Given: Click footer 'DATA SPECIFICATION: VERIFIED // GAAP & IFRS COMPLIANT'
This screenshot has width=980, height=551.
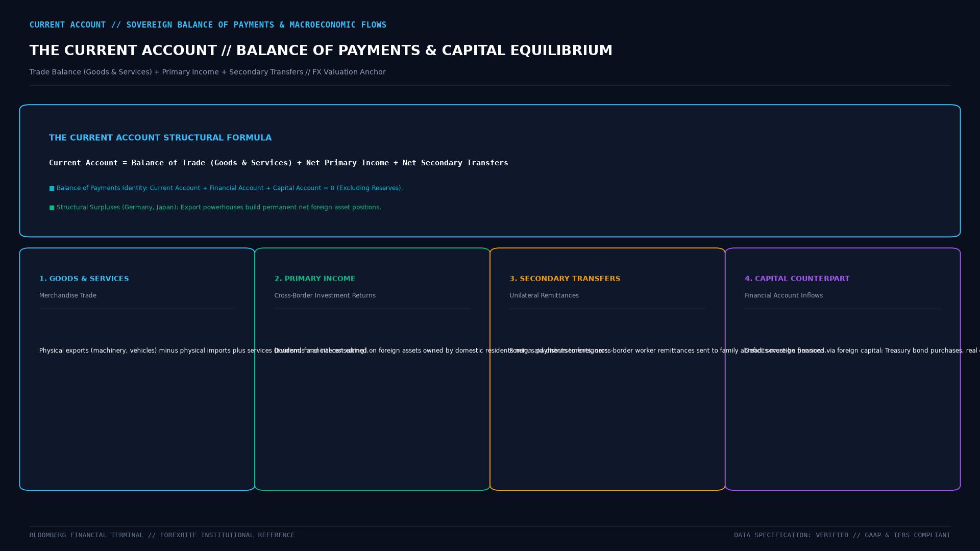Looking at the screenshot, I should tap(842, 535).
